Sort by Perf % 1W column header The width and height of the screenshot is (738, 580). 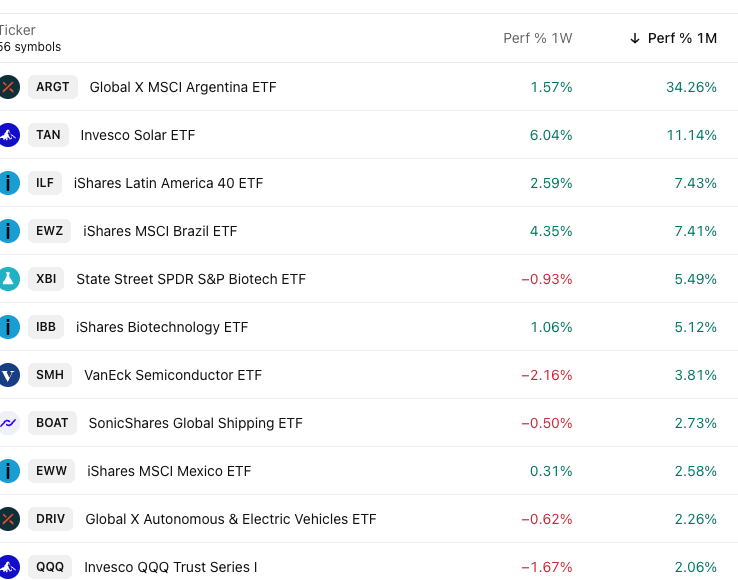click(x=537, y=38)
